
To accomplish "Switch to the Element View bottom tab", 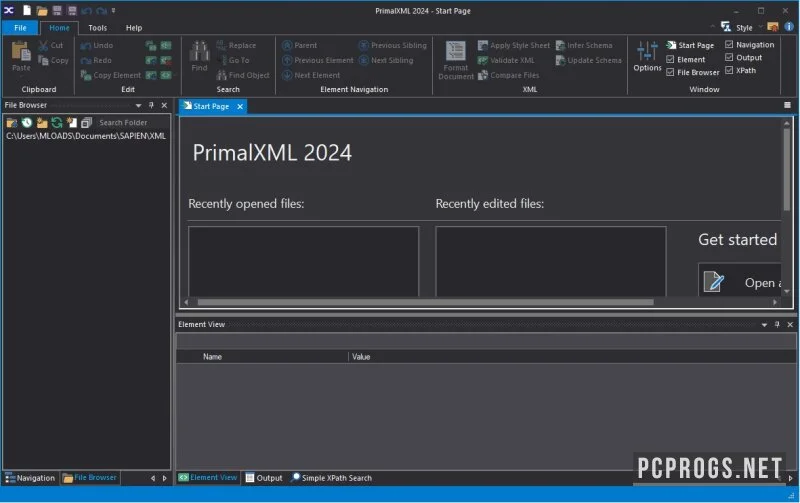I will point(208,477).
